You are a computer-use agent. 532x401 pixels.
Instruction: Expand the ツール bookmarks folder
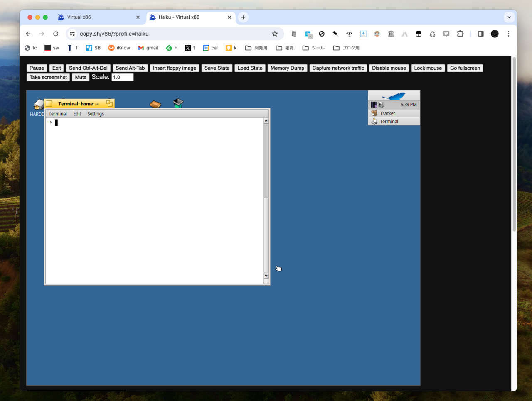[x=313, y=48]
